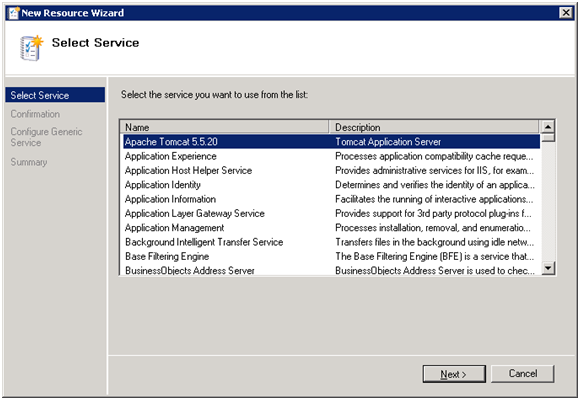This screenshot has width=580, height=400.
Task: Click the Select Service checklist icon
Action: click(x=31, y=48)
